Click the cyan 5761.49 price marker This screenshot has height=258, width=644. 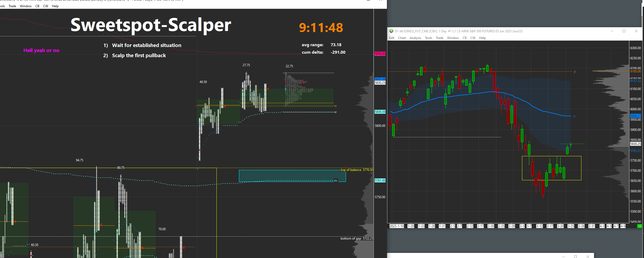pyautogui.click(x=380, y=181)
